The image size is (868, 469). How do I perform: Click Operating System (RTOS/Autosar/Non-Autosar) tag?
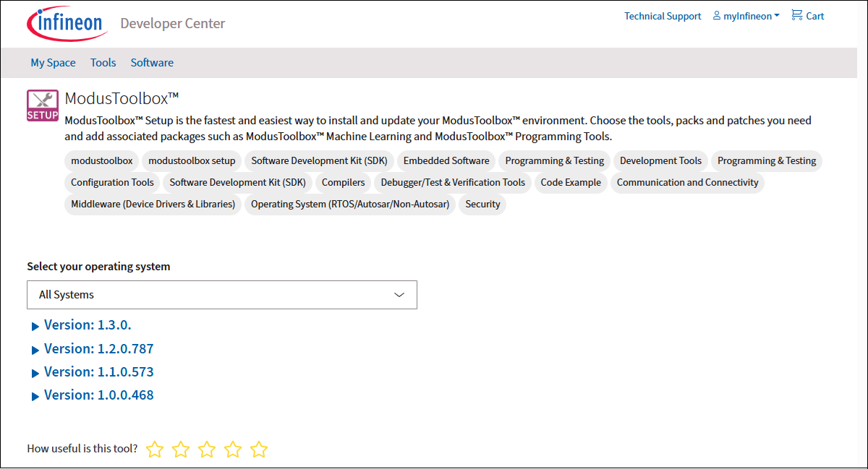tap(350, 204)
